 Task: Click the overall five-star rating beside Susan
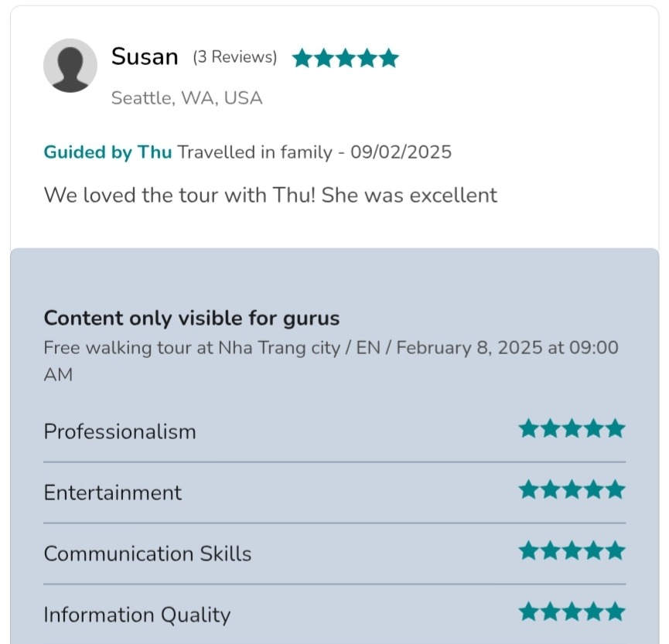345,58
